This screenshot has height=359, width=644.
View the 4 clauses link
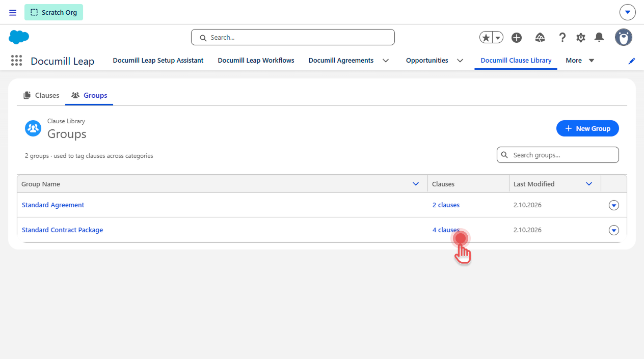tap(446, 230)
